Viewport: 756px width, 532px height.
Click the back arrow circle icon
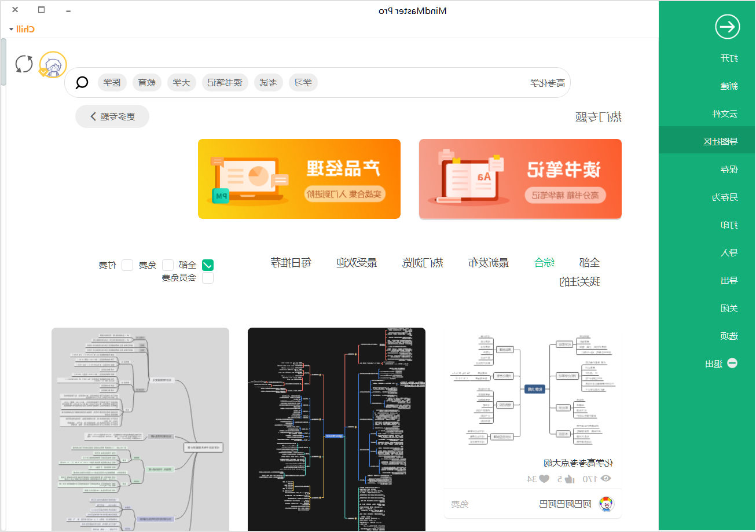(728, 27)
